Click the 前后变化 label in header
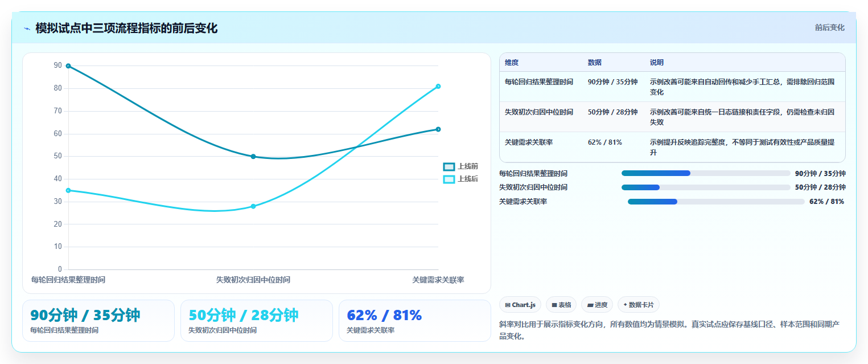 (829, 27)
